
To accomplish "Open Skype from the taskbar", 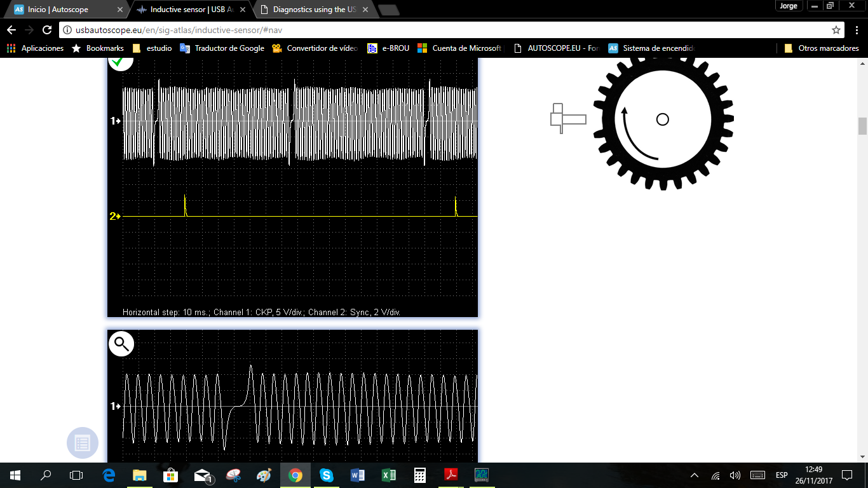I will [327, 475].
